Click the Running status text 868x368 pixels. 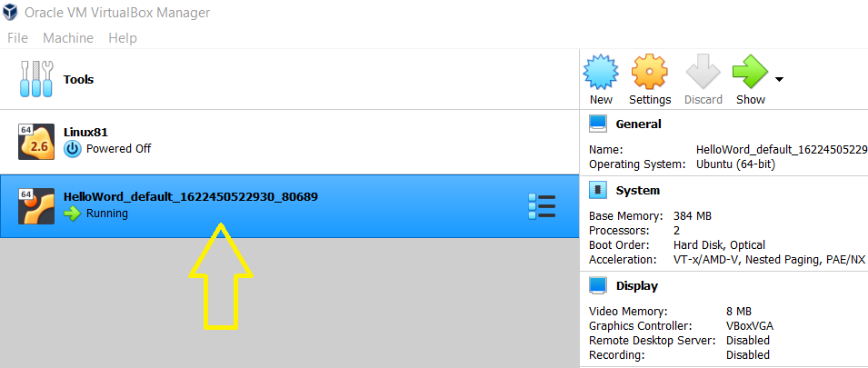(x=107, y=214)
